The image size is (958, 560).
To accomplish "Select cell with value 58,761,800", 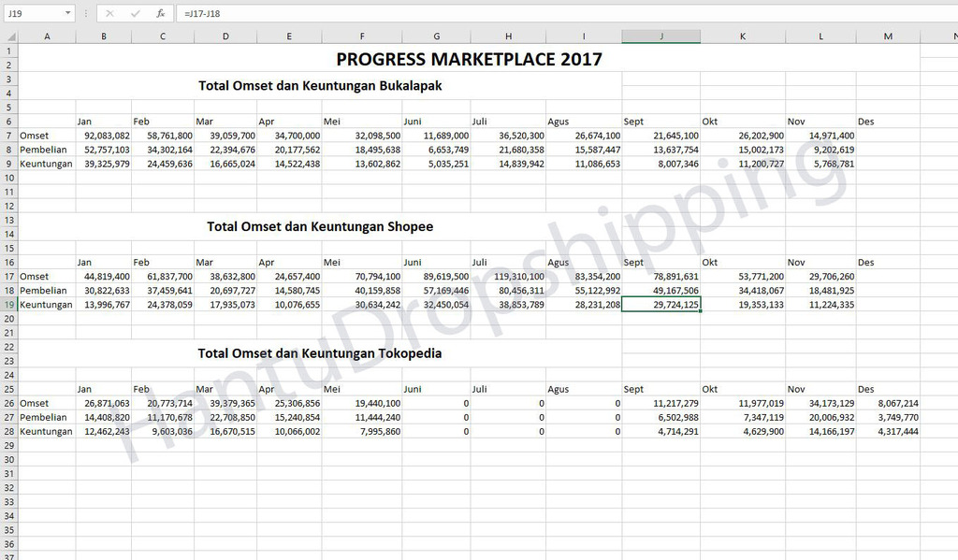I will (x=163, y=136).
